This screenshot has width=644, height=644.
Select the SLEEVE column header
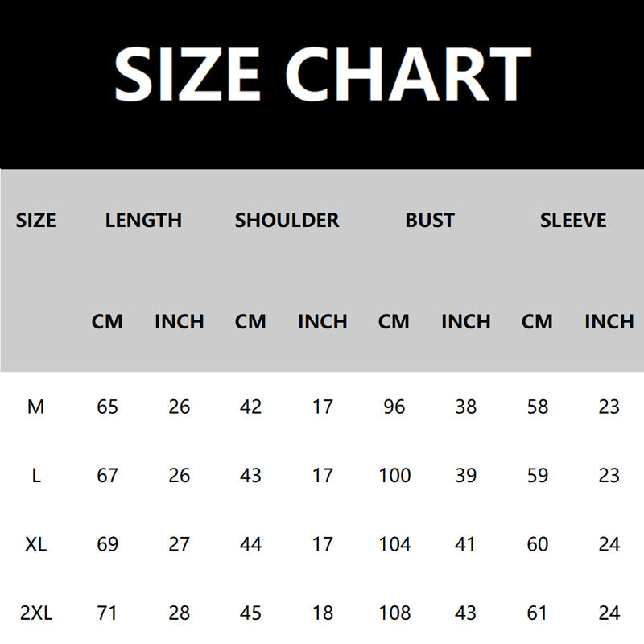(x=573, y=220)
